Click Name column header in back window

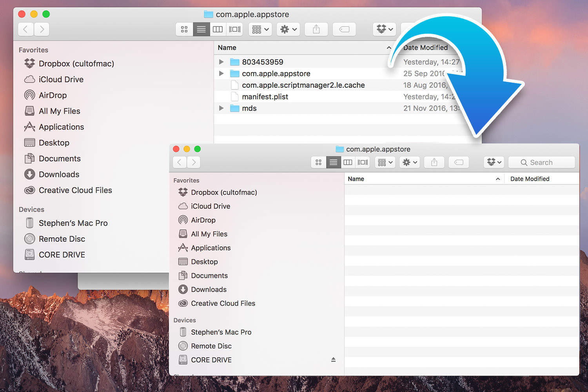click(227, 48)
